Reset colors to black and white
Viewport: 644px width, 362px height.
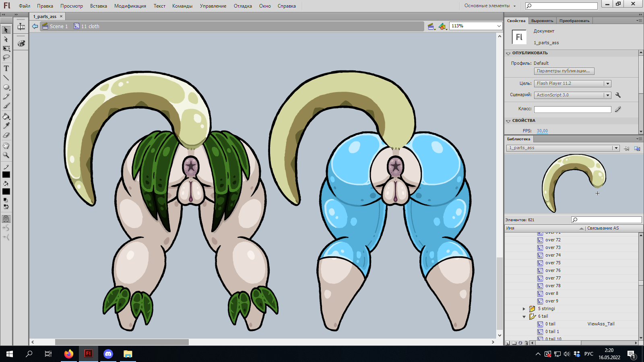[x=6, y=200]
